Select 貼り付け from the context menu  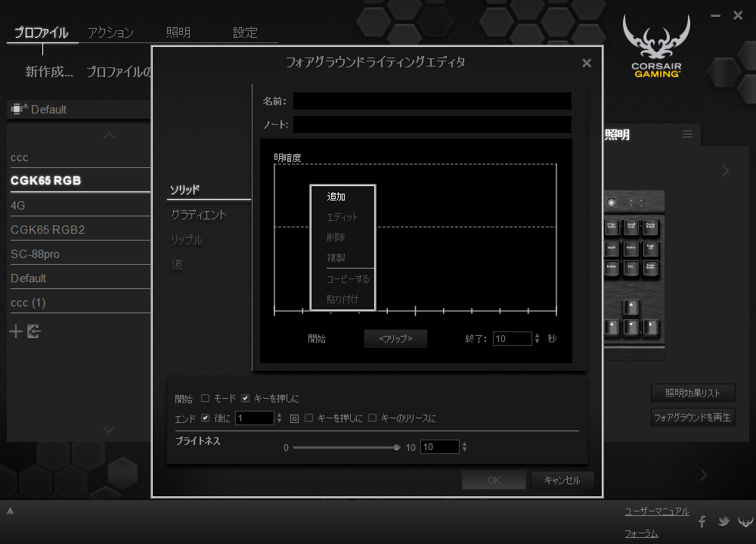tap(343, 300)
